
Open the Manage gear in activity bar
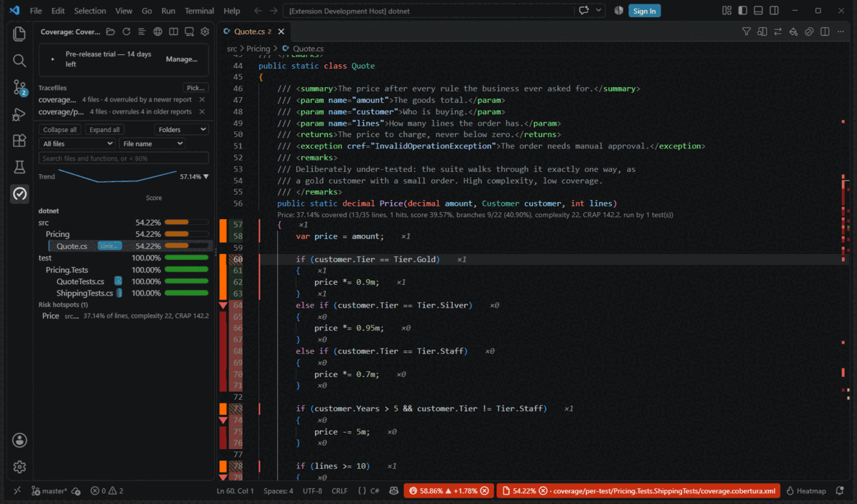19,467
